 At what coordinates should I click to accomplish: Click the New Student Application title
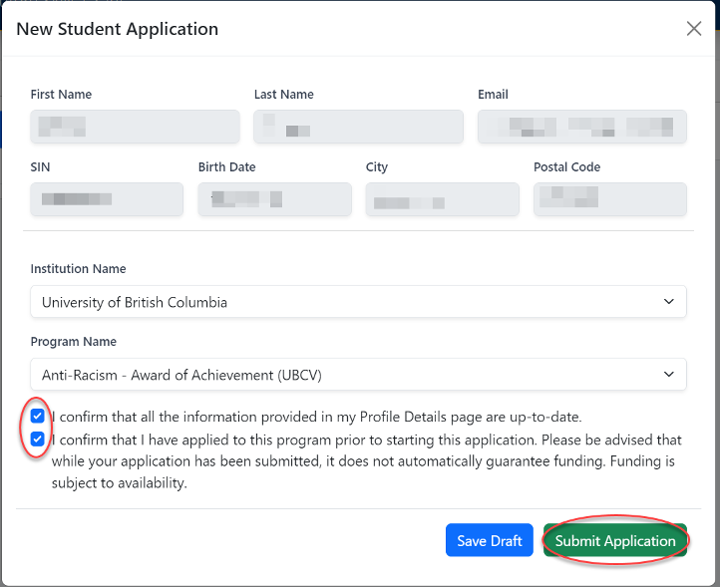pos(117,29)
